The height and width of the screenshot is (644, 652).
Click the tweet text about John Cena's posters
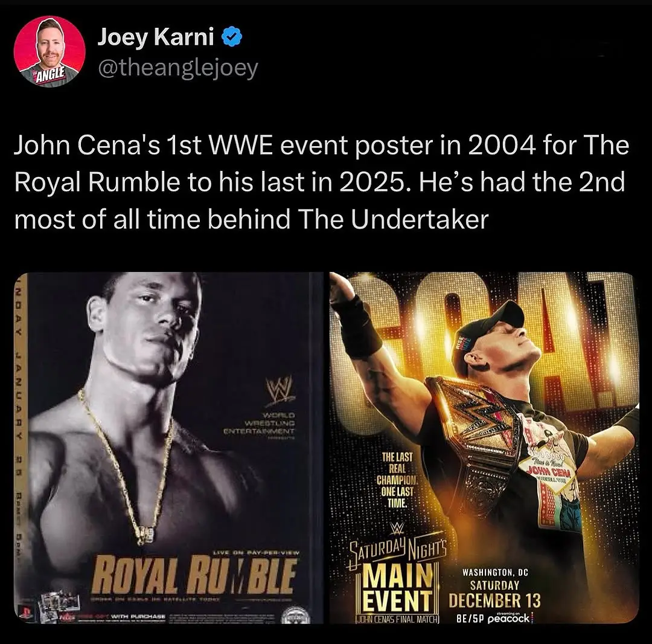[322, 182]
